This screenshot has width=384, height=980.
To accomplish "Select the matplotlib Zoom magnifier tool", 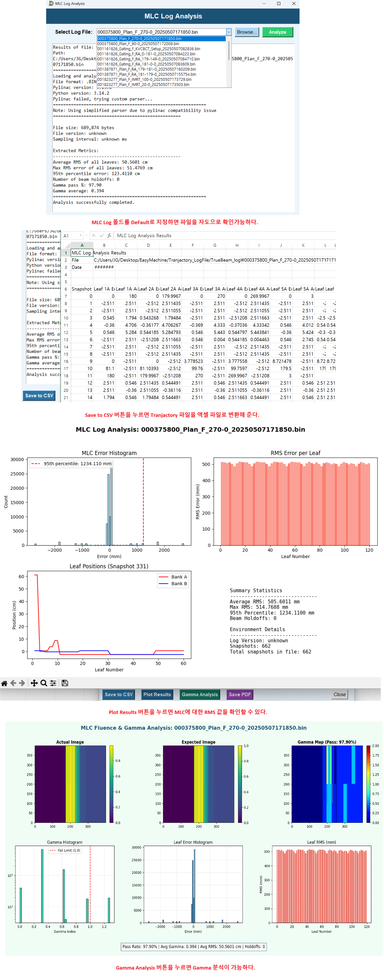I will 44,683.
